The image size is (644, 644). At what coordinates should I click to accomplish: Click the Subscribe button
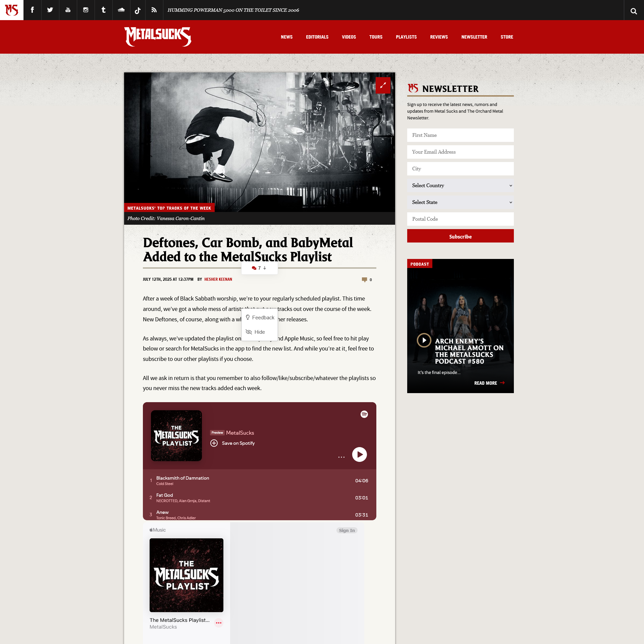click(x=460, y=236)
